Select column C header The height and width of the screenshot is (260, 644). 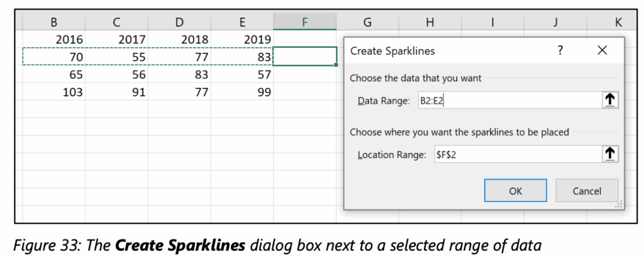[x=116, y=23]
